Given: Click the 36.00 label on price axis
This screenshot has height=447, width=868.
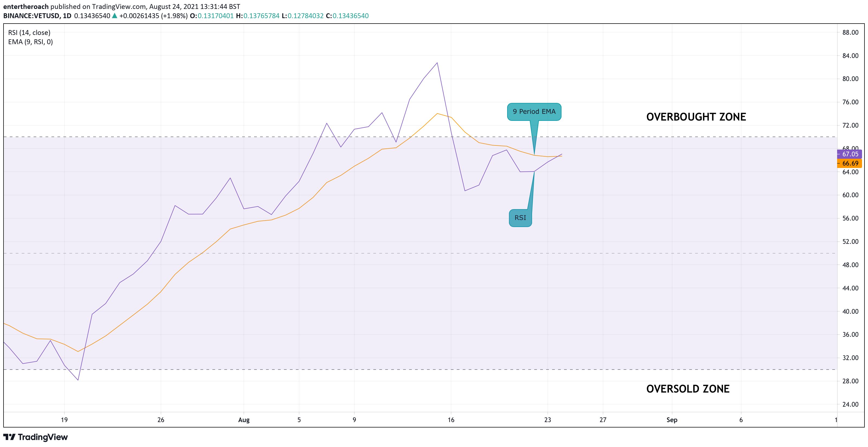Looking at the screenshot, I should coord(850,335).
